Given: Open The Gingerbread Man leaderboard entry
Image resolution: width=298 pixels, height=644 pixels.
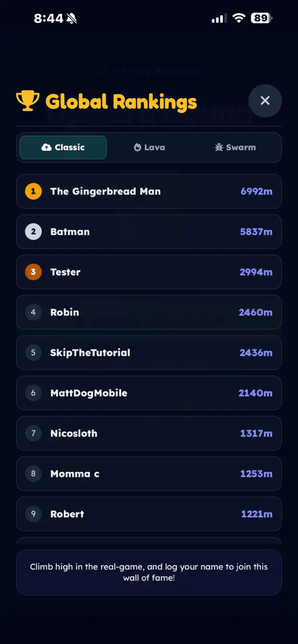Looking at the screenshot, I should tap(149, 191).
